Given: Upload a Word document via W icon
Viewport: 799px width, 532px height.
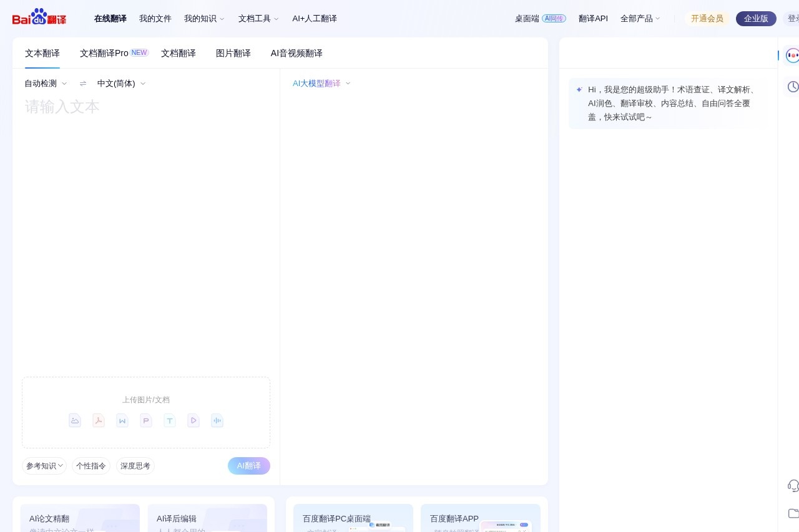Looking at the screenshot, I should (122, 420).
